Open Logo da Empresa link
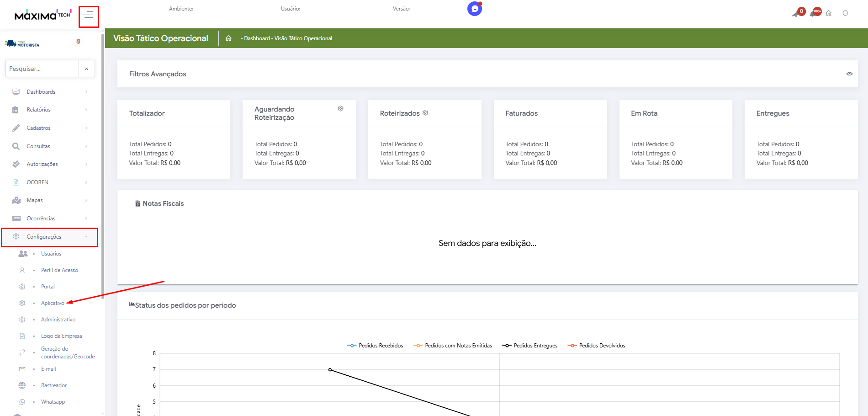The image size is (868, 416). coord(61,336)
